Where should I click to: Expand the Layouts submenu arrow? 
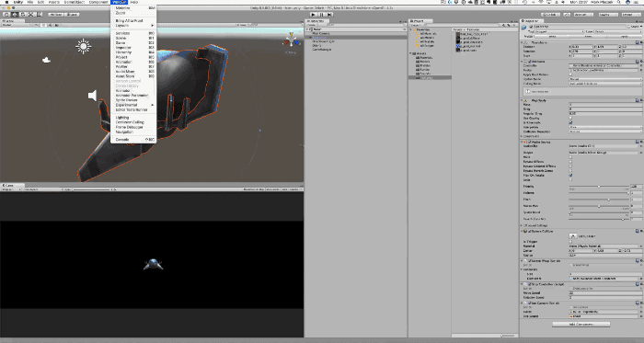pos(153,26)
